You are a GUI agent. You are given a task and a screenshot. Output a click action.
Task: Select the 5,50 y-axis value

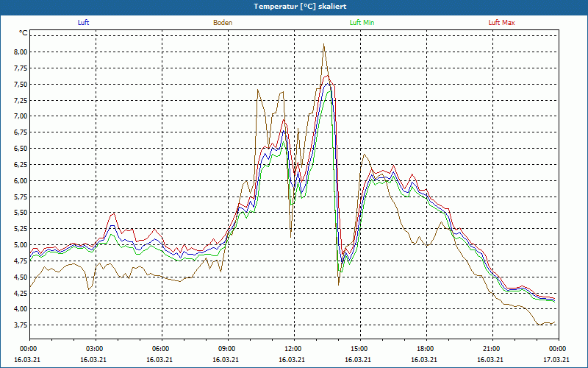pyautogui.click(x=21, y=213)
